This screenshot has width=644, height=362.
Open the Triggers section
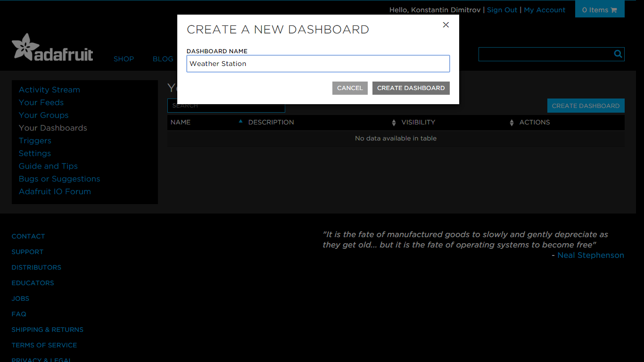(x=35, y=140)
